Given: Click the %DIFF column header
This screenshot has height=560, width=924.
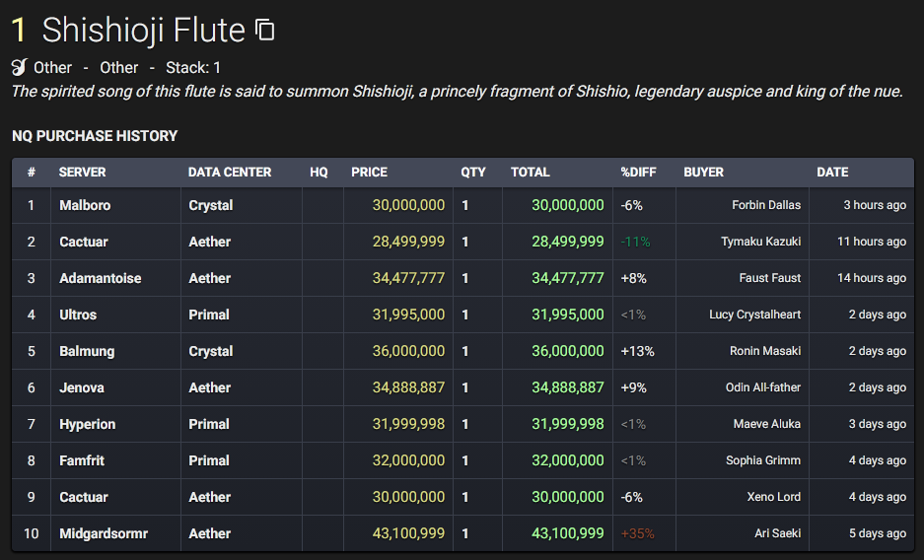Looking at the screenshot, I should [x=638, y=172].
